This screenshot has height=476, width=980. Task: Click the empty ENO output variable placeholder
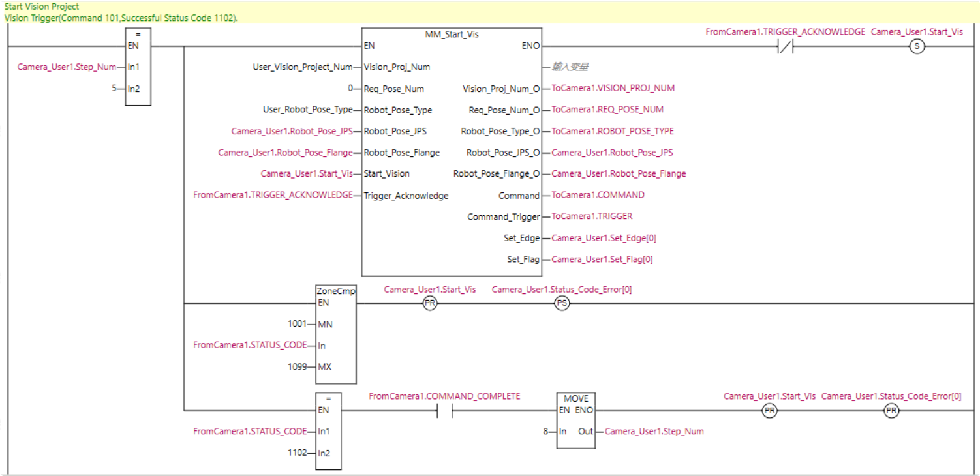(571, 67)
